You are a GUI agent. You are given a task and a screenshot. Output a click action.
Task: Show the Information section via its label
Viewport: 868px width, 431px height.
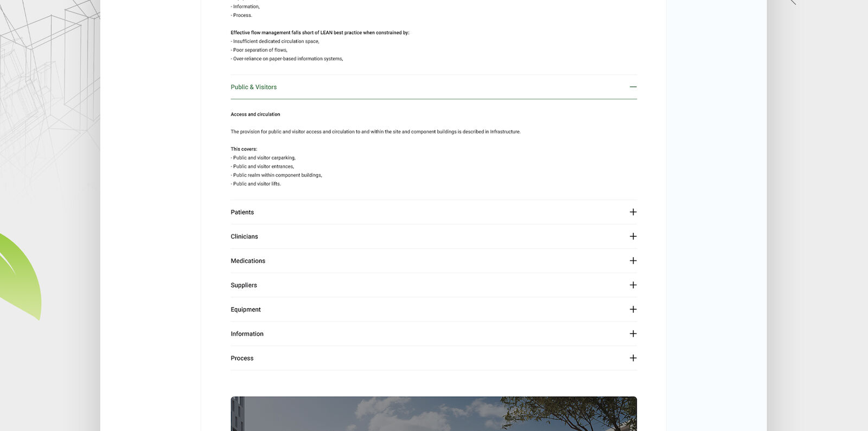[247, 334]
